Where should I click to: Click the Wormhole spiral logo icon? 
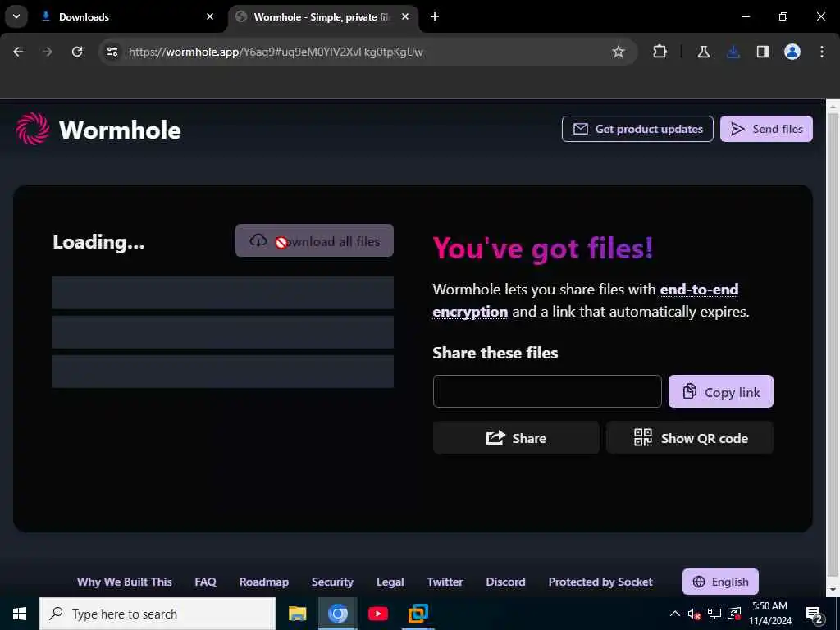[x=33, y=129]
